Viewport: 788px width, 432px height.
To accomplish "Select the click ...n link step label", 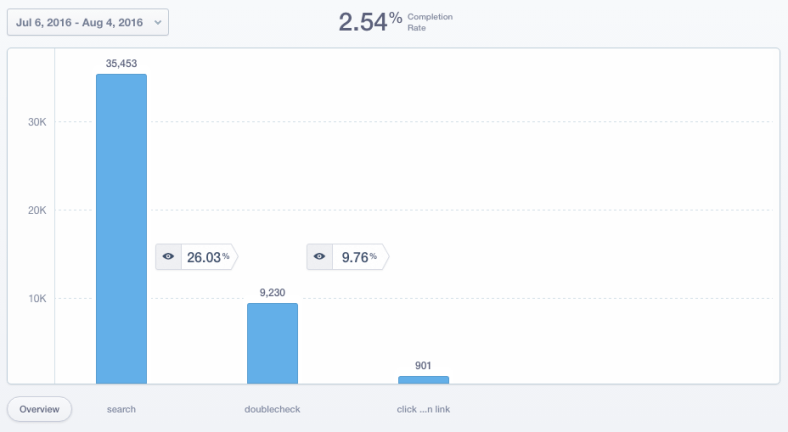I will 423,410.
